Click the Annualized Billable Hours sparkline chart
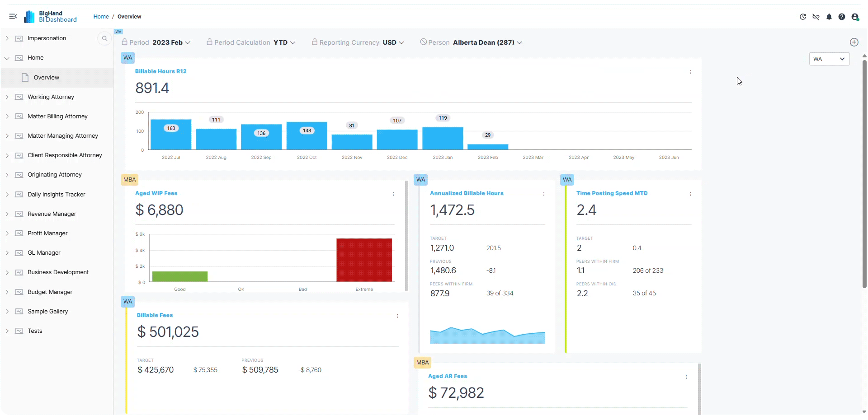 coord(487,336)
